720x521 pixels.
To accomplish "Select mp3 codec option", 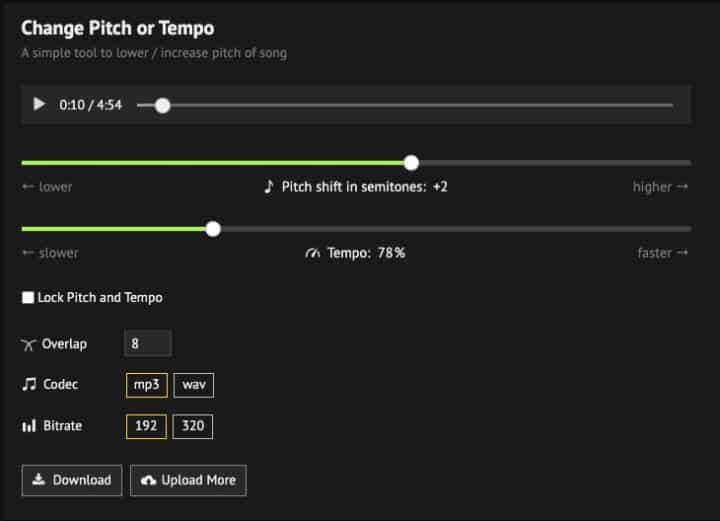I will (x=146, y=385).
